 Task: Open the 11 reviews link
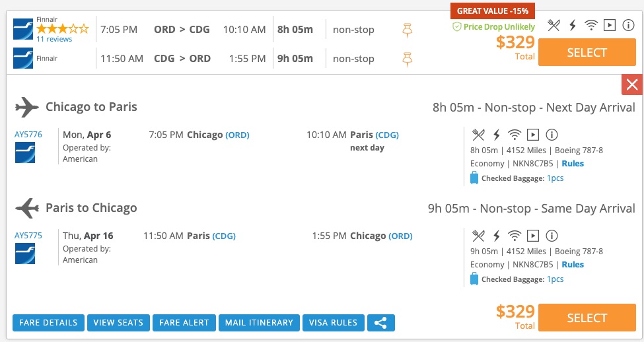tap(54, 40)
